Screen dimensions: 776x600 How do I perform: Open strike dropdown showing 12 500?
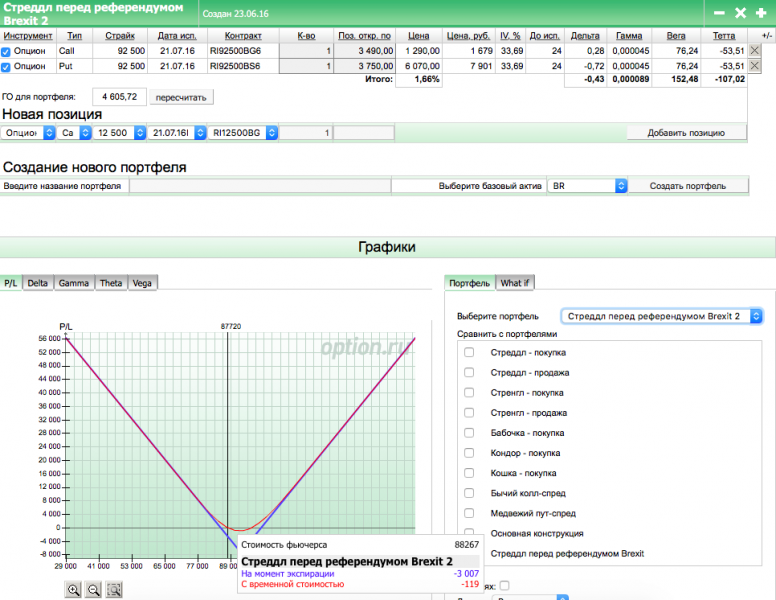pyautogui.click(x=120, y=133)
